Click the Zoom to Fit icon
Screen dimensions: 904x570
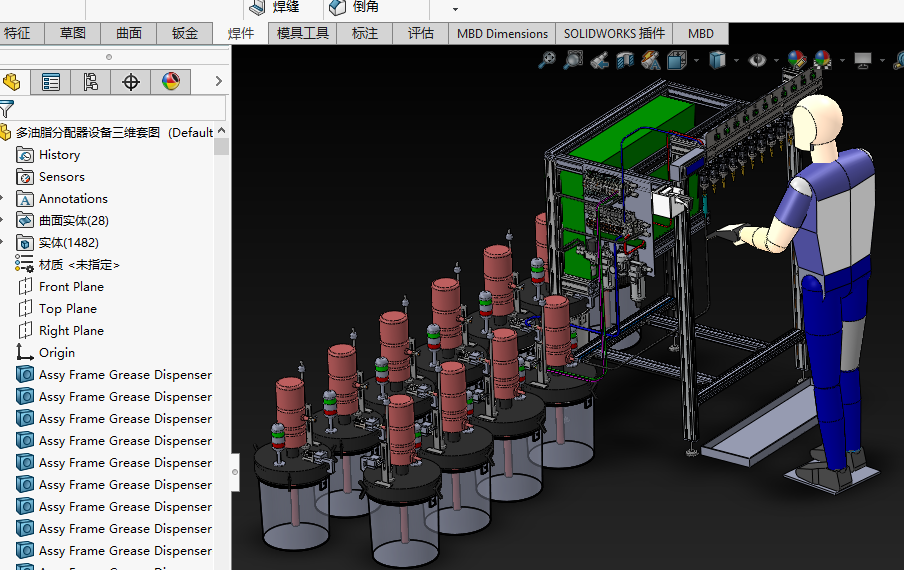[x=547, y=61]
